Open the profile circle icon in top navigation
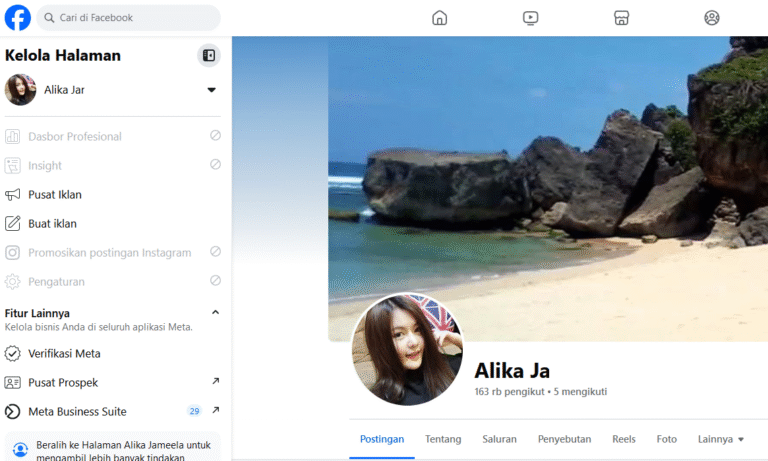768x461 pixels. pyautogui.click(x=712, y=17)
